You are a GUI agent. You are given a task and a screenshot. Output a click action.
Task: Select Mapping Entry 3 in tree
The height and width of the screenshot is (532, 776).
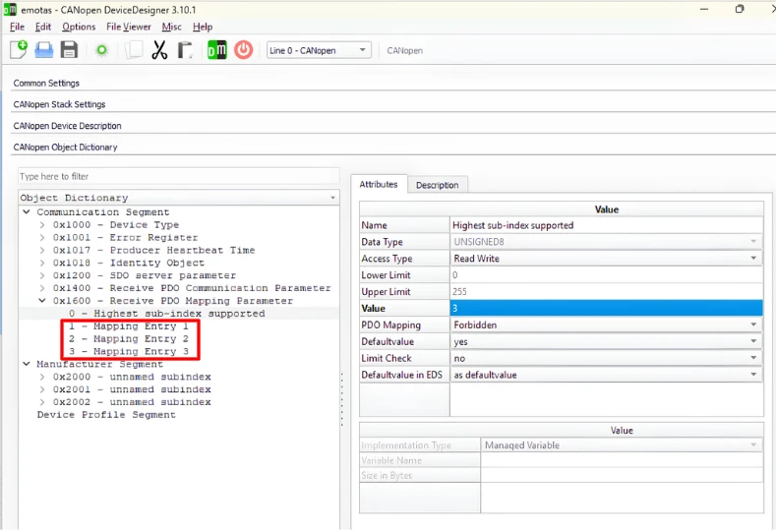[129, 351]
